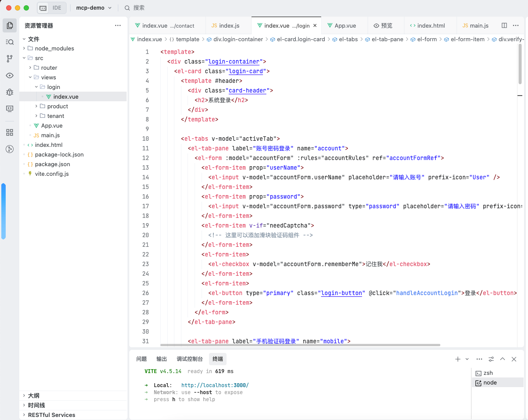Image resolution: width=528 pixels, height=420 pixels.
Task: Open package-lock.json in the file tree
Action: pos(73,154)
